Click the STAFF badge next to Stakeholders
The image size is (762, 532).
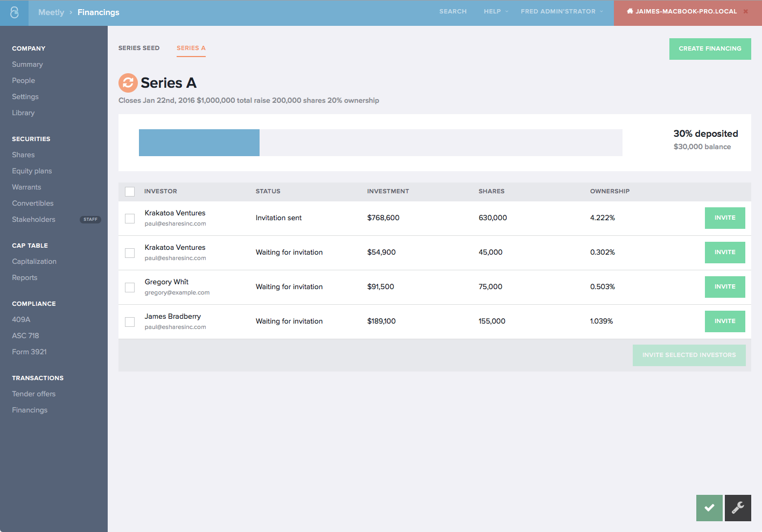coord(90,219)
